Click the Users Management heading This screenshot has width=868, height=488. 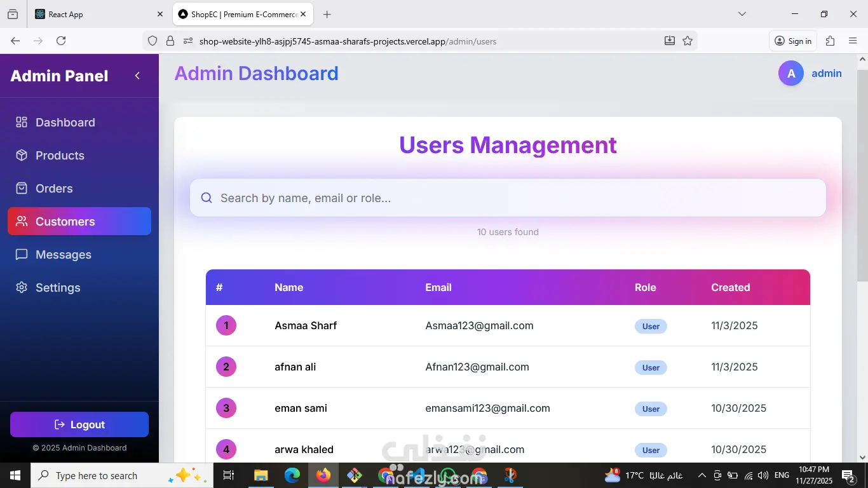point(508,146)
